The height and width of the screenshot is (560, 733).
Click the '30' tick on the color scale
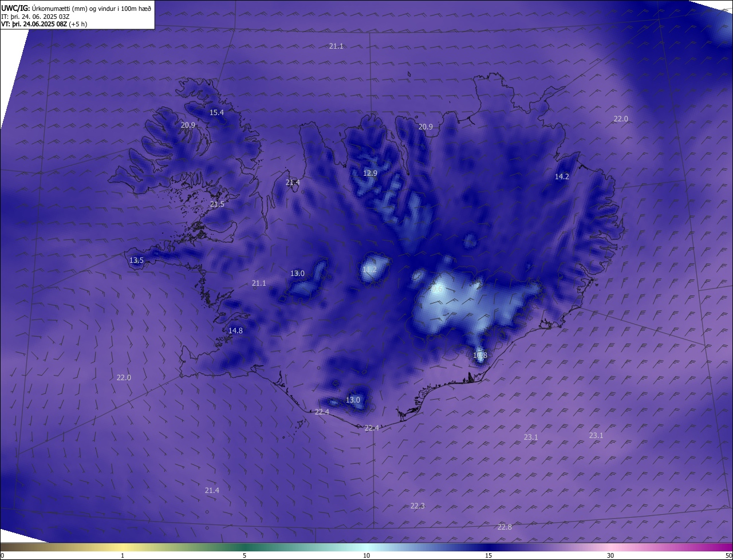tap(610, 555)
